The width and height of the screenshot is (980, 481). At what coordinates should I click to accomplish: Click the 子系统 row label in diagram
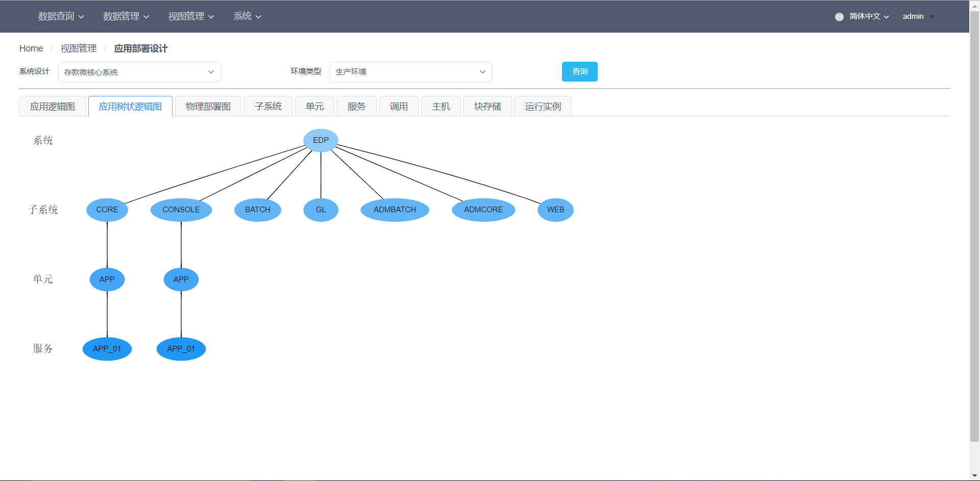[43, 210]
